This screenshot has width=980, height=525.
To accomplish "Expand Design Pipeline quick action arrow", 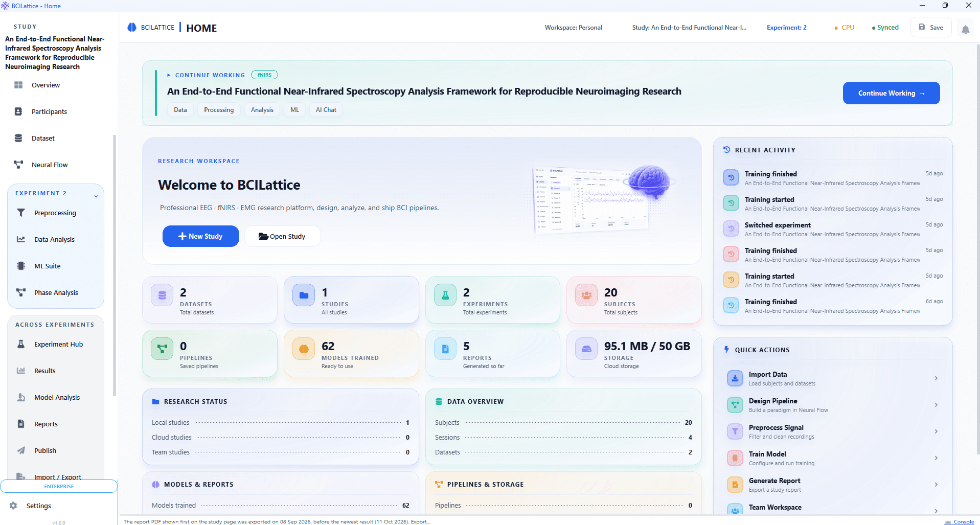I will (x=936, y=405).
